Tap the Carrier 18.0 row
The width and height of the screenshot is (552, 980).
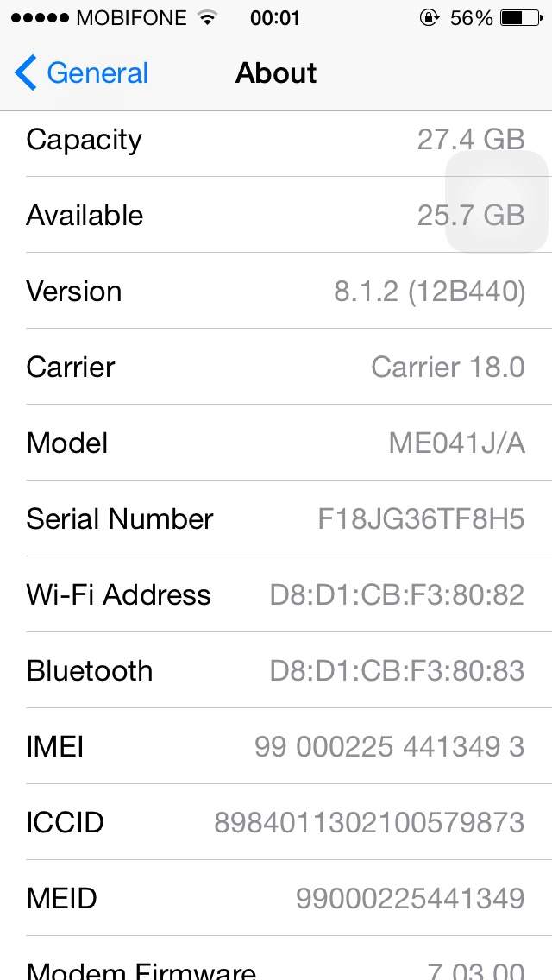(276, 367)
